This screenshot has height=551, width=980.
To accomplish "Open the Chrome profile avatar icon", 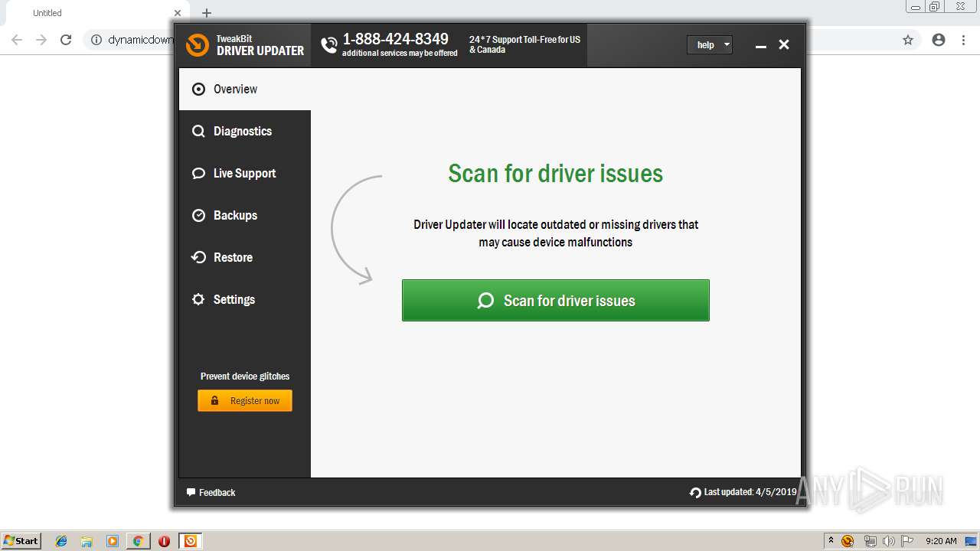I will [x=939, y=40].
